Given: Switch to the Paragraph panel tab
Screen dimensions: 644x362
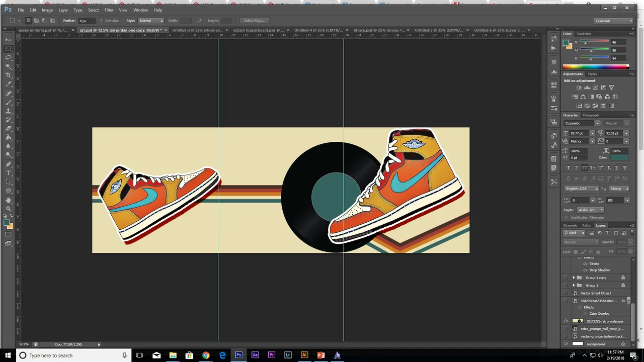Looking at the screenshot, I should (591, 115).
